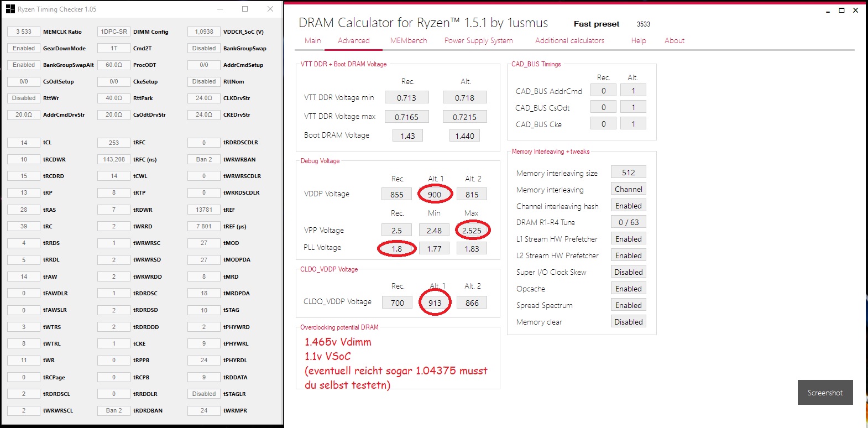This screenshot has height=428, width=868.
Task: Open the Power Supply System tab
Action: click(x=479, y=40)
